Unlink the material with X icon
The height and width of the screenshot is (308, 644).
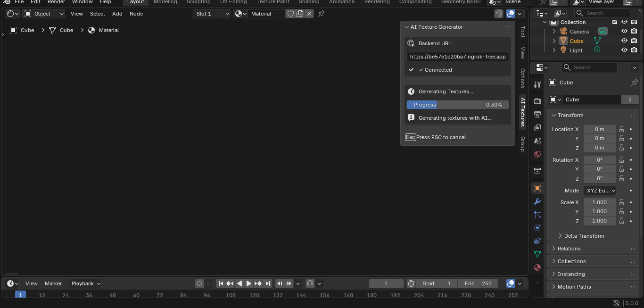click(309, 14)
